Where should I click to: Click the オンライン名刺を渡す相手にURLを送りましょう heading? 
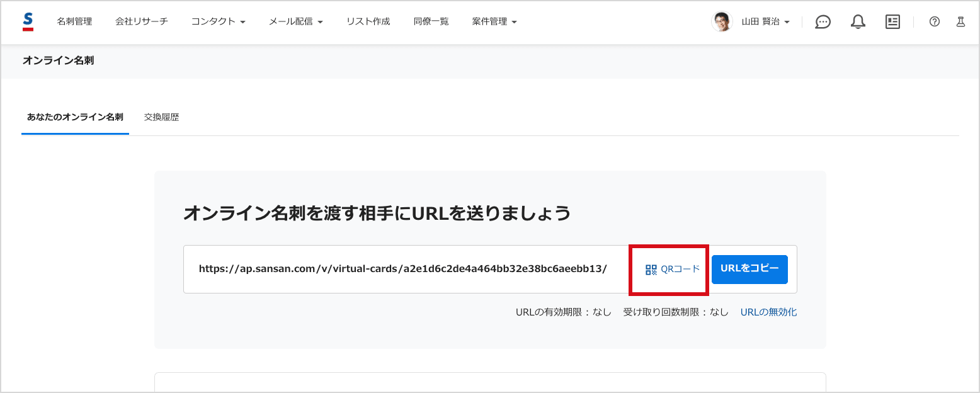click(x=377, y=214)
